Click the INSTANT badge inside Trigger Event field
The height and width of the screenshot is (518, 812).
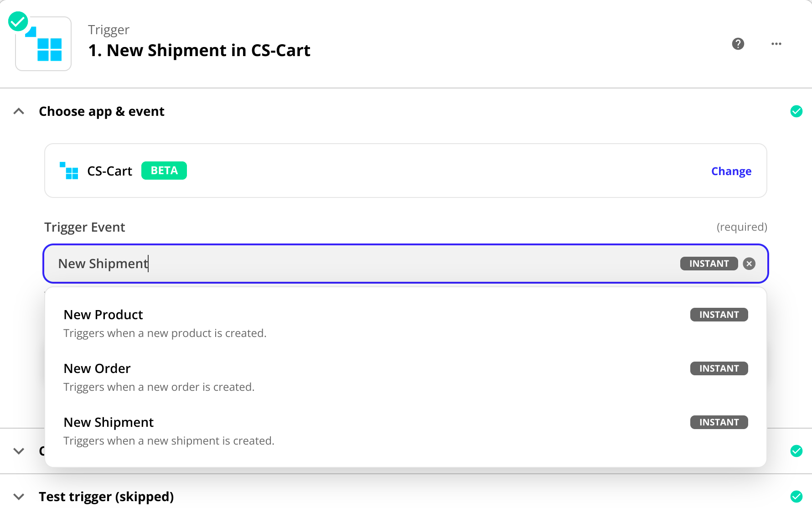709,264
